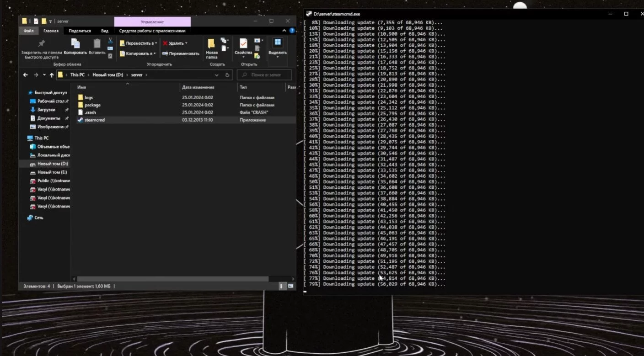Open the Свойства properties checkmark icon
Image resolution: width=644 pixels, height=356 pixels.
(x=243, y=44)
